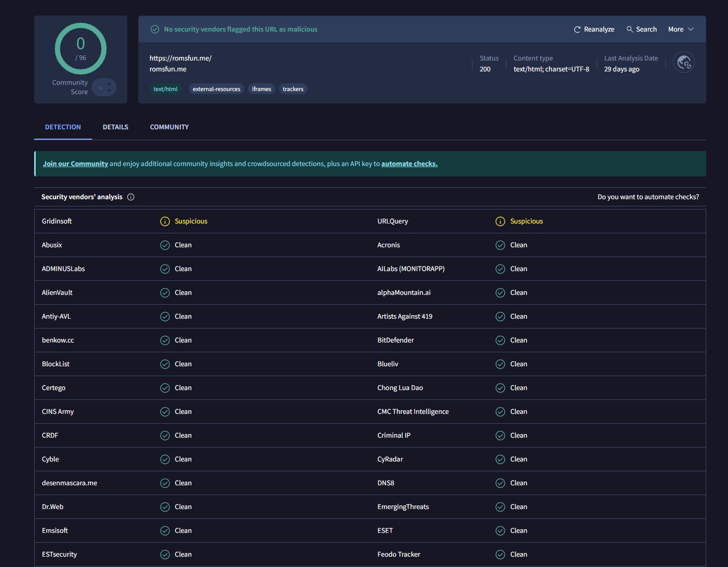Click the Clean checkmark icon for BitDefender
728x567 pixels.
(x=500, y=340)
